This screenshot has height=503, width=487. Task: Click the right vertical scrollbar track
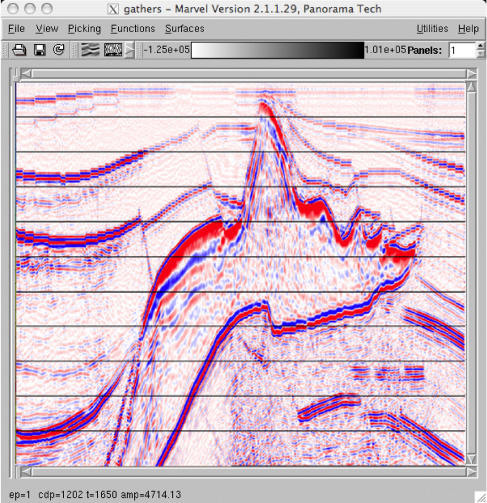(471, 273)
